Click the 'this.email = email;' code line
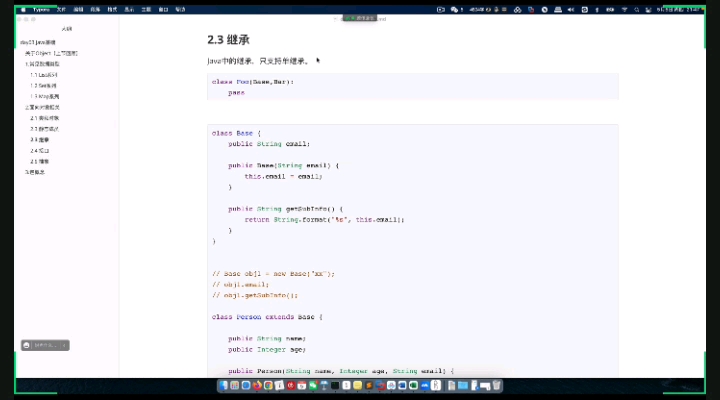The width and height of the screenshot is (720, 400). pyautogui.click(x=283, y=176)
